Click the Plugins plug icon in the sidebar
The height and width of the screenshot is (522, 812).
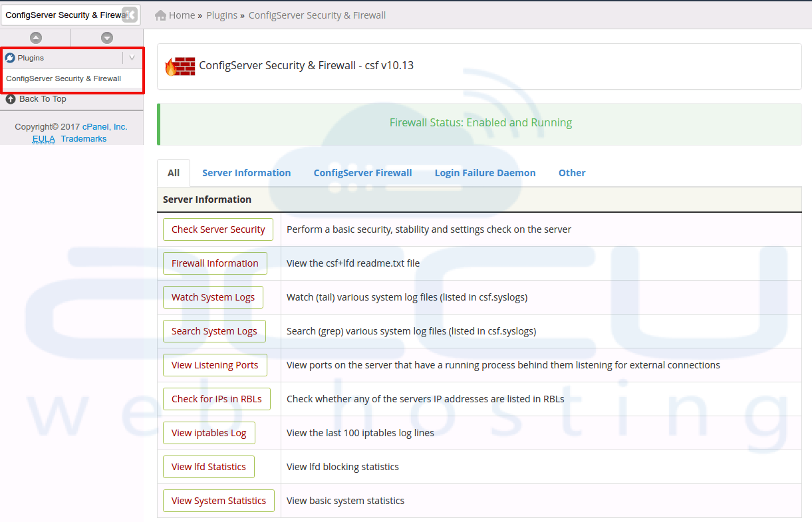coord(10,58)
